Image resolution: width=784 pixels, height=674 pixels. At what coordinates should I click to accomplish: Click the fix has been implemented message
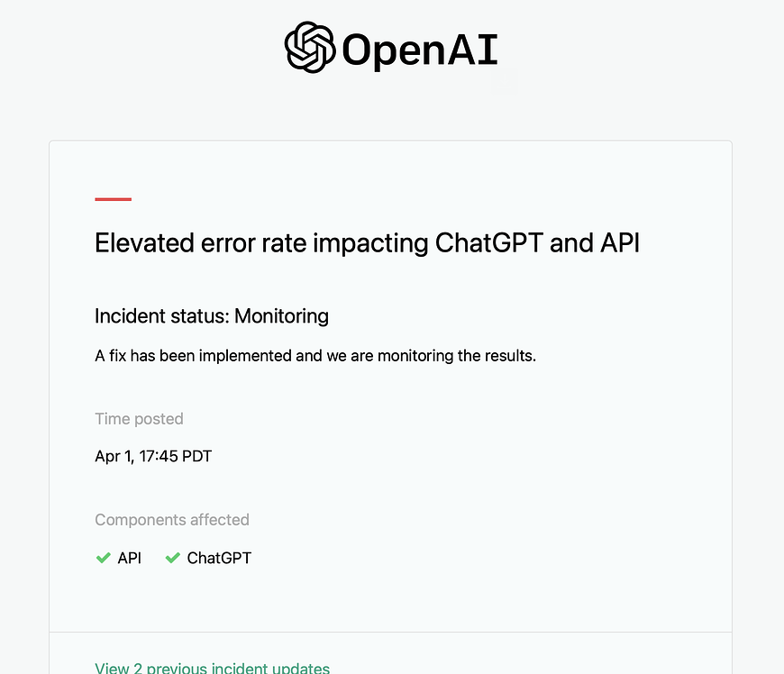(x=315, y=355)
